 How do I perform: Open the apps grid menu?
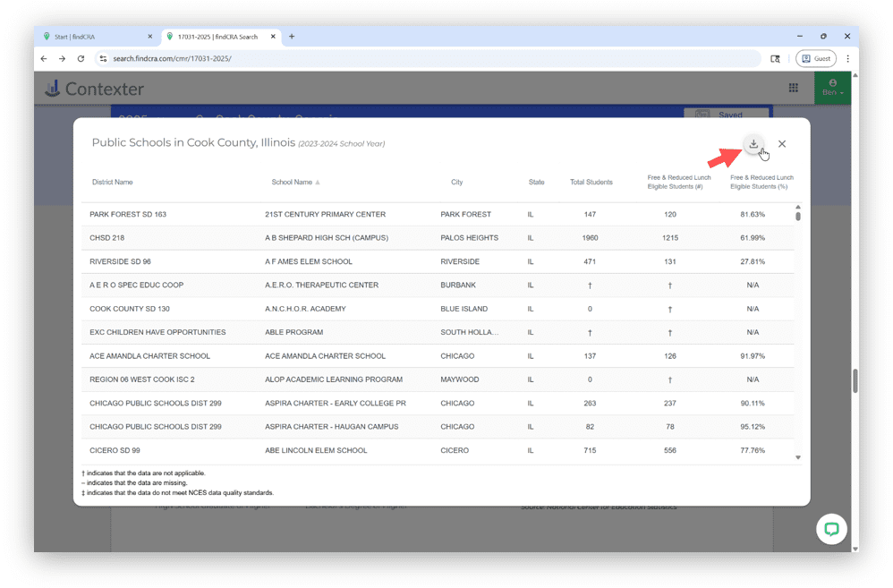point(793,88)
